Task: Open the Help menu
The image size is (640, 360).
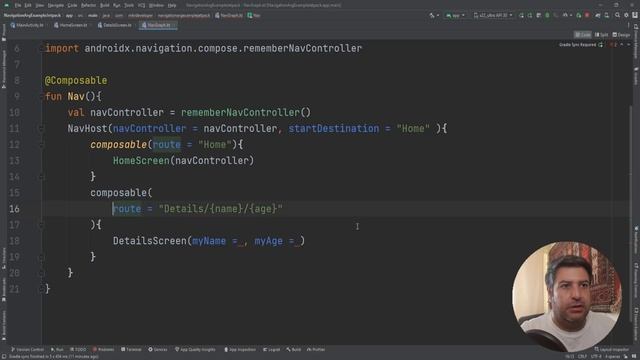Action: [172, 5]
